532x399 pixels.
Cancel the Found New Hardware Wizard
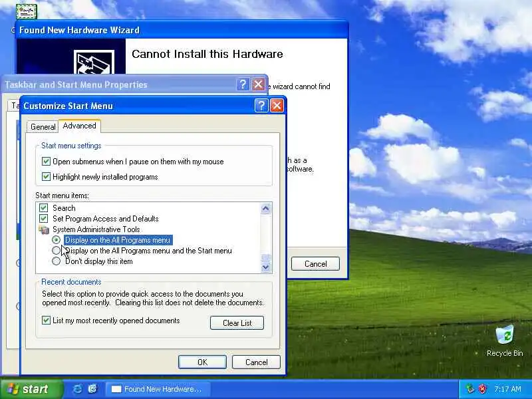click(315, 263)
